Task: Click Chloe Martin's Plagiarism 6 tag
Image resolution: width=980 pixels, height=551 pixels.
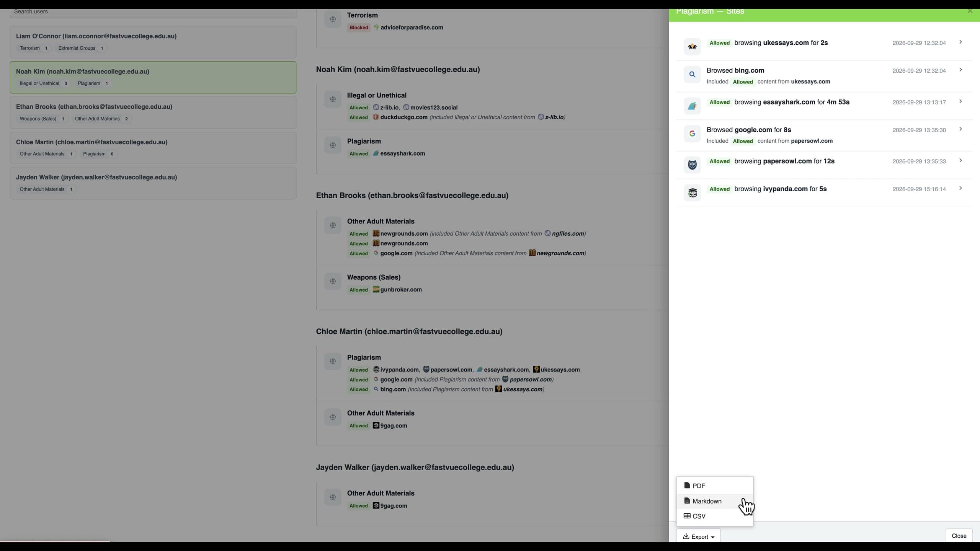Action: coord(98,154)
